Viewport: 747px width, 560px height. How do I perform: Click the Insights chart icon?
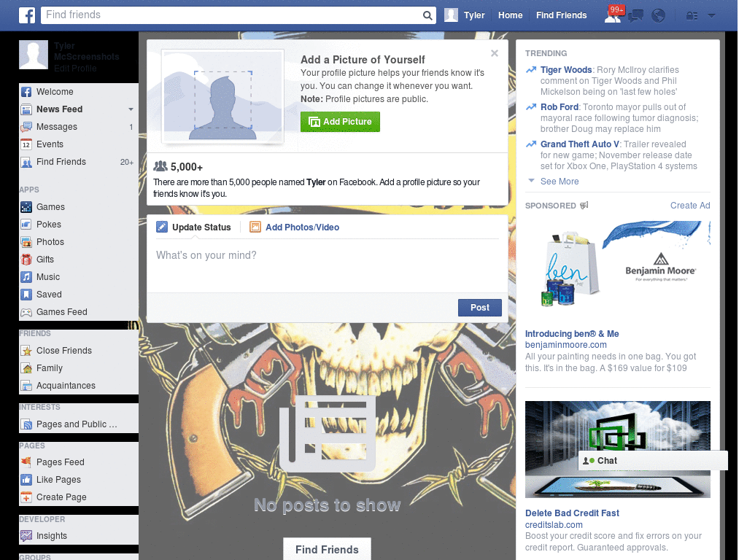(26, 536)
